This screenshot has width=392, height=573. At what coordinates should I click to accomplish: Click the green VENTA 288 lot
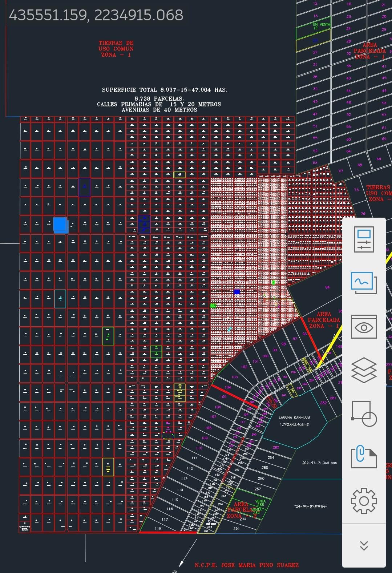[260, 503]
